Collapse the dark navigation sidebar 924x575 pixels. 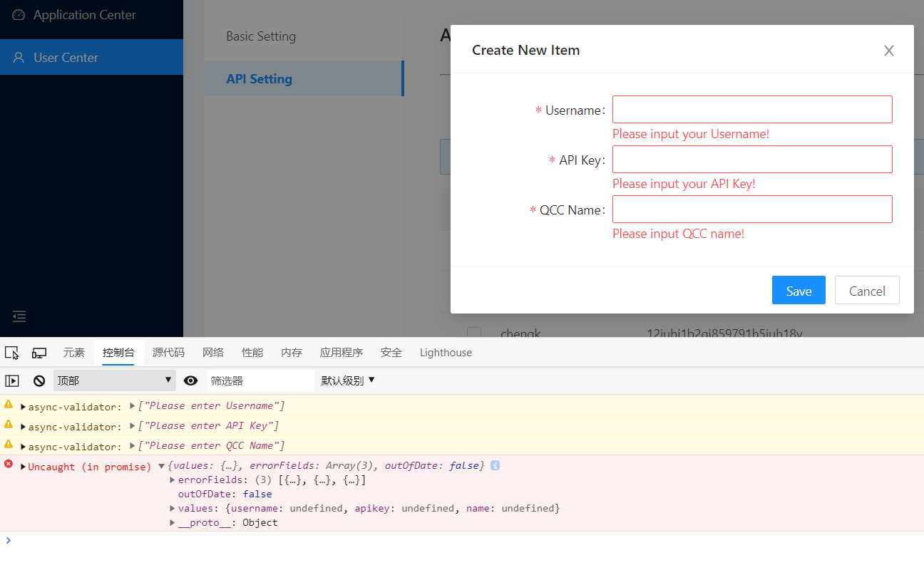19,316
